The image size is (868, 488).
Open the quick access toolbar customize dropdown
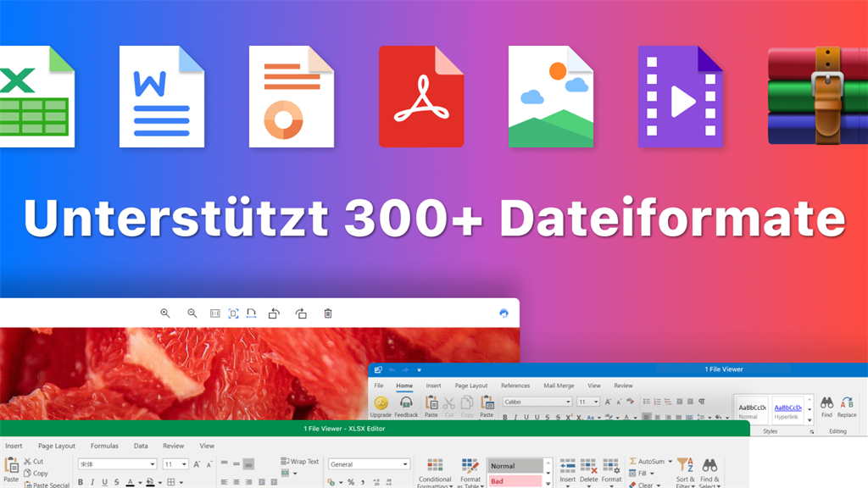tap(419, 369)
